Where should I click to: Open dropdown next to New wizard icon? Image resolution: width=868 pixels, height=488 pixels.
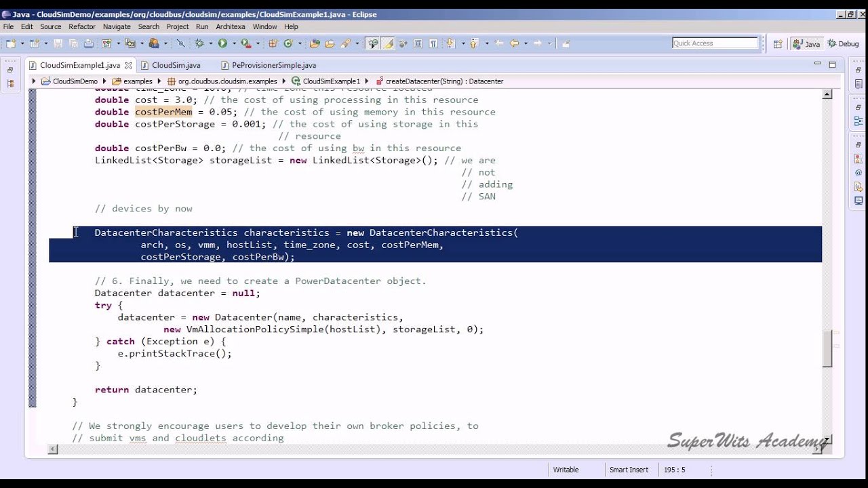click(22, 43)
